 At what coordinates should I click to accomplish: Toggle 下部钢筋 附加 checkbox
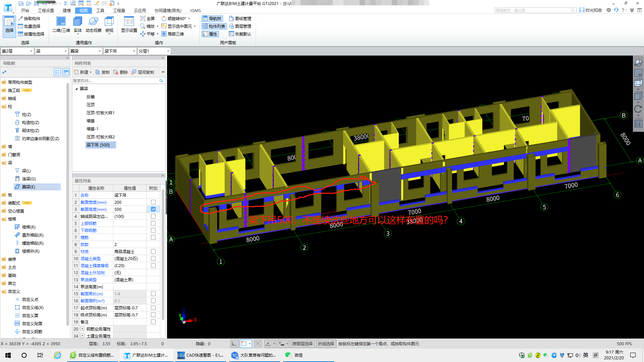(x=153, y=230)
